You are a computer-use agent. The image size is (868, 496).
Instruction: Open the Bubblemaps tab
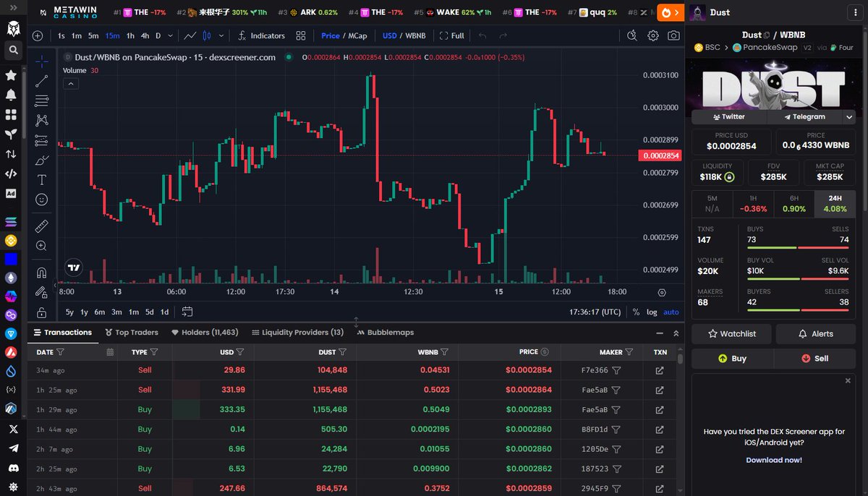[386, 333]
